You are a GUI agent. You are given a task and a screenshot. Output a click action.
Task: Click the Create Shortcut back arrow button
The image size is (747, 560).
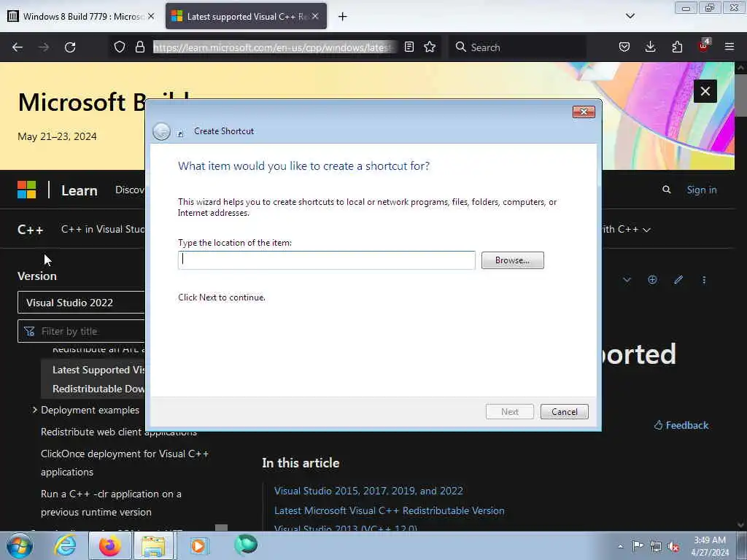coord(161,131)
